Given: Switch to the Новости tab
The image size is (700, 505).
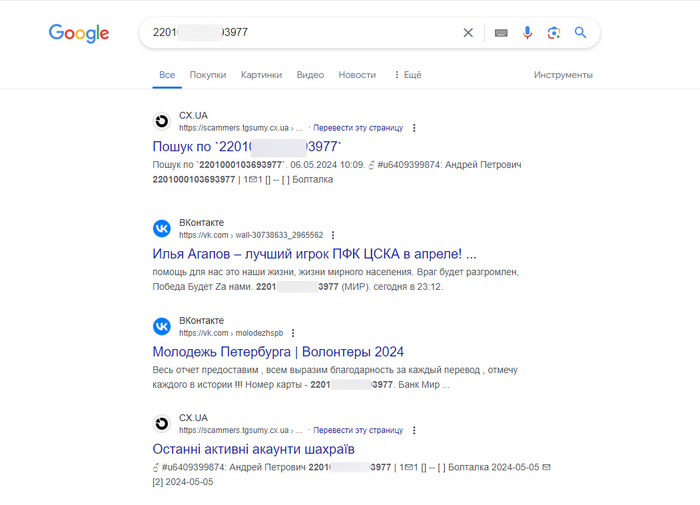Looking at the screenshot, I should 357,75.
